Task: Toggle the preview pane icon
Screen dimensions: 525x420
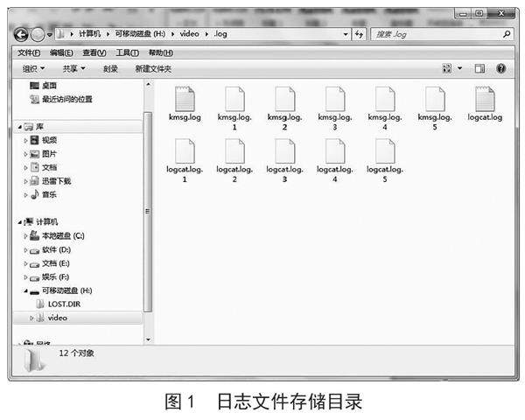Action: 479,68
